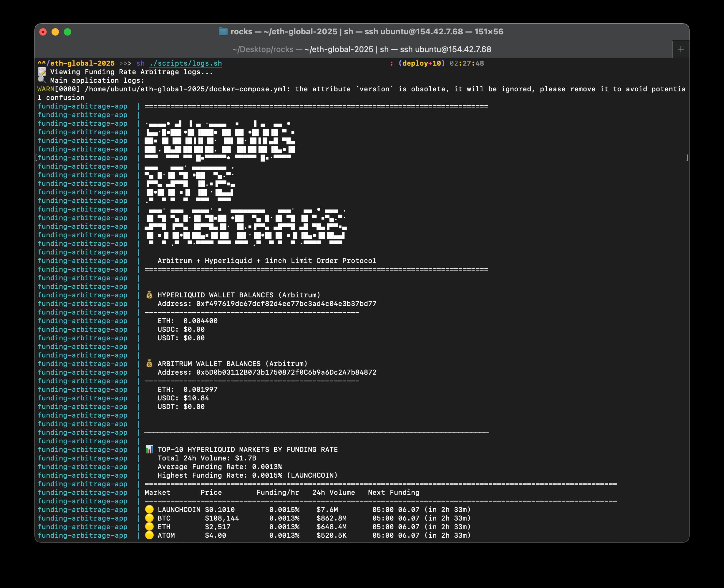Viewport: 724px width, 588px height.
Task: Click the LAUNCHCOIN volume $7.6M
Action: pos(327,510)
